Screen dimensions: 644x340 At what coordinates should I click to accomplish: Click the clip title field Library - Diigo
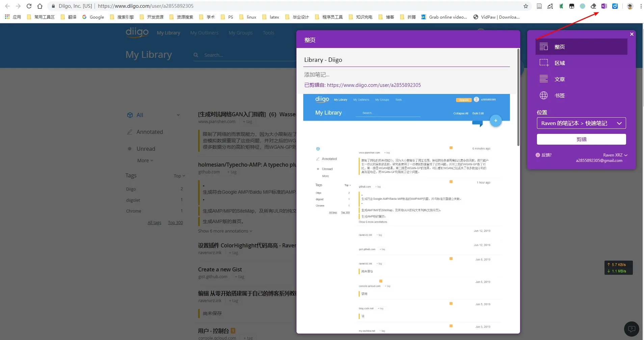click(x=407, y=60)
